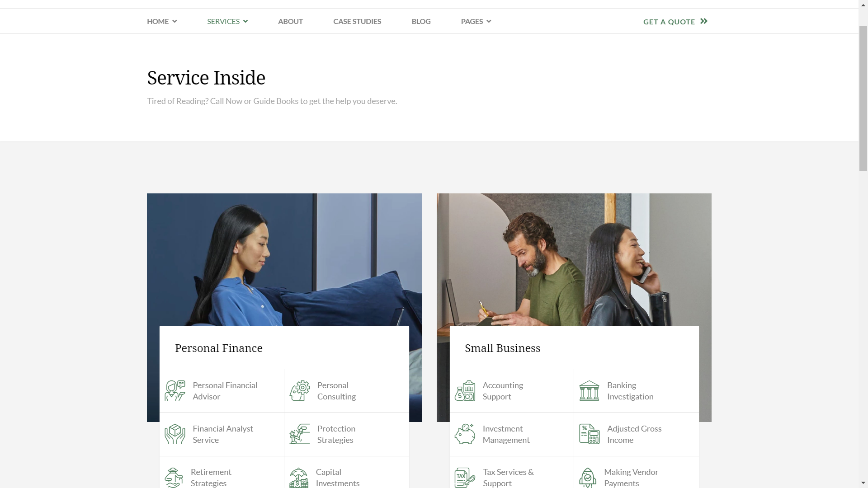Click the Get a Quote link

(675, 21)
